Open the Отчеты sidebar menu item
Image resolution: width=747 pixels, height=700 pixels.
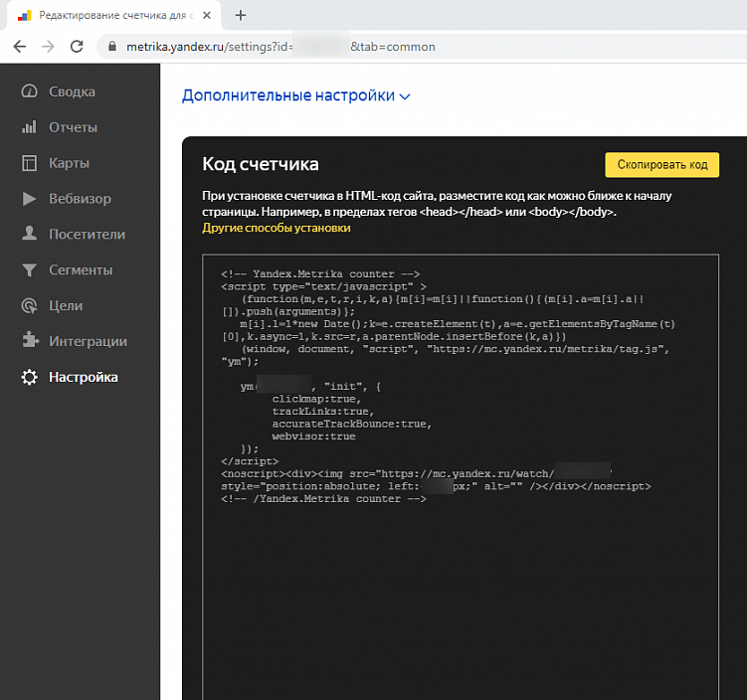[73, 127]
